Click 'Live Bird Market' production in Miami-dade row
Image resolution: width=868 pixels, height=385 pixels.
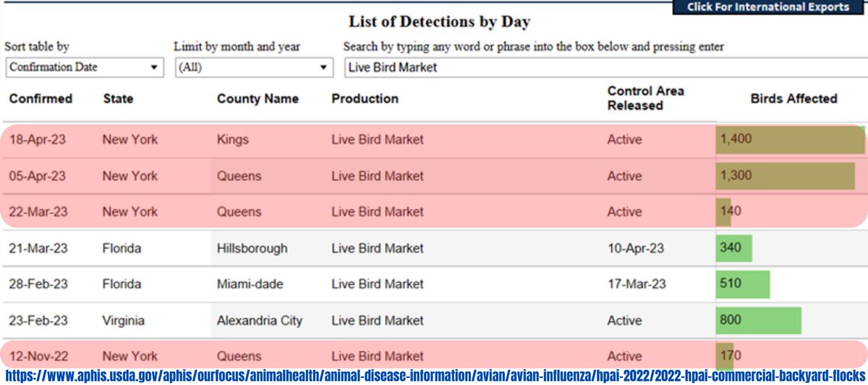(378, 284)
